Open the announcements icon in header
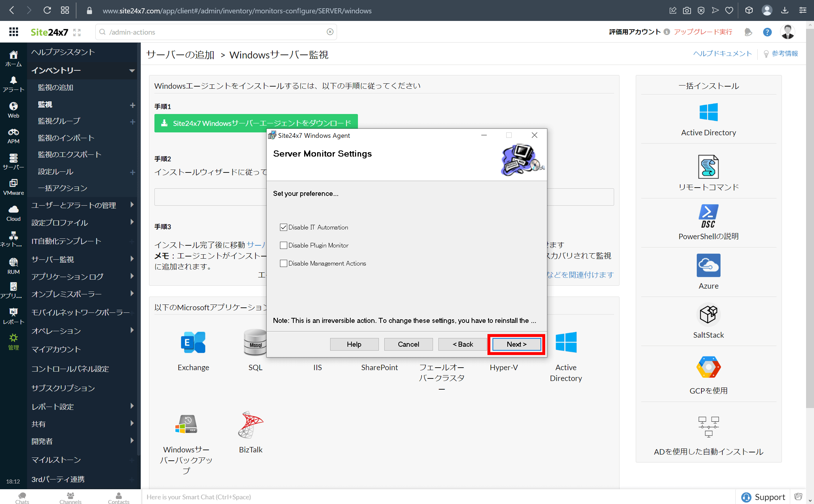This screenshot has width=814, height=504. point(748,32)
